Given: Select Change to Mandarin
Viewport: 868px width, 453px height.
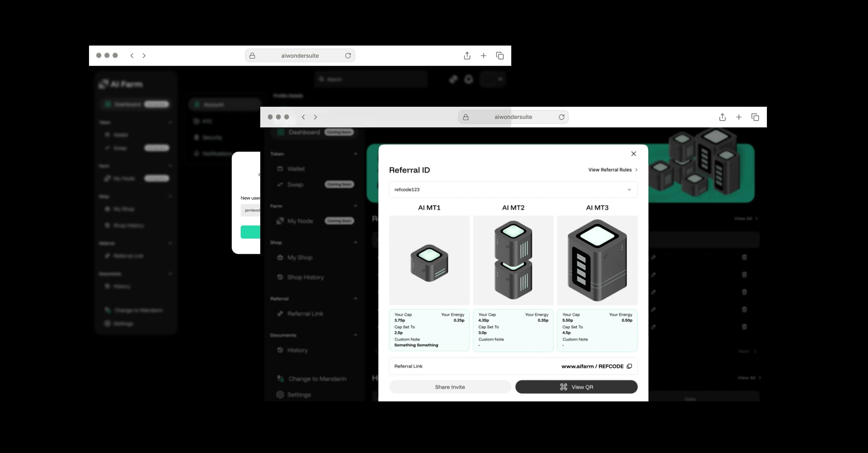Looking at the screenshot, I should (x=317, y=379).
